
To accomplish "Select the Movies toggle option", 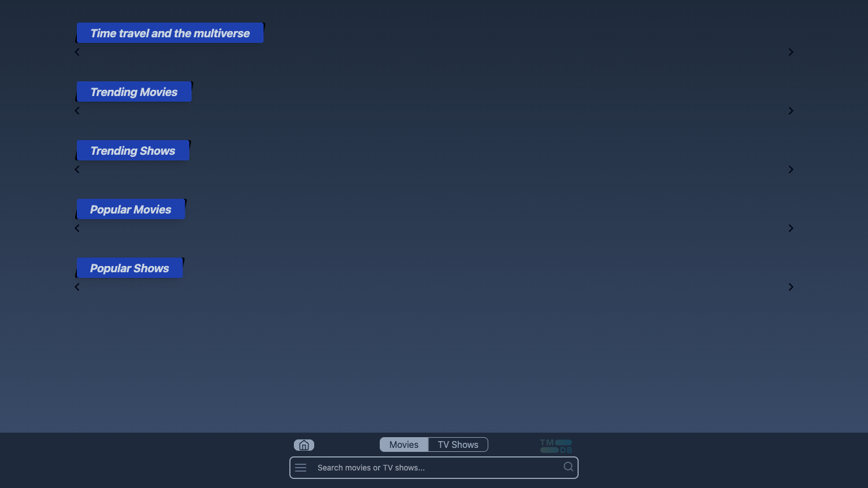I will 403,445.
